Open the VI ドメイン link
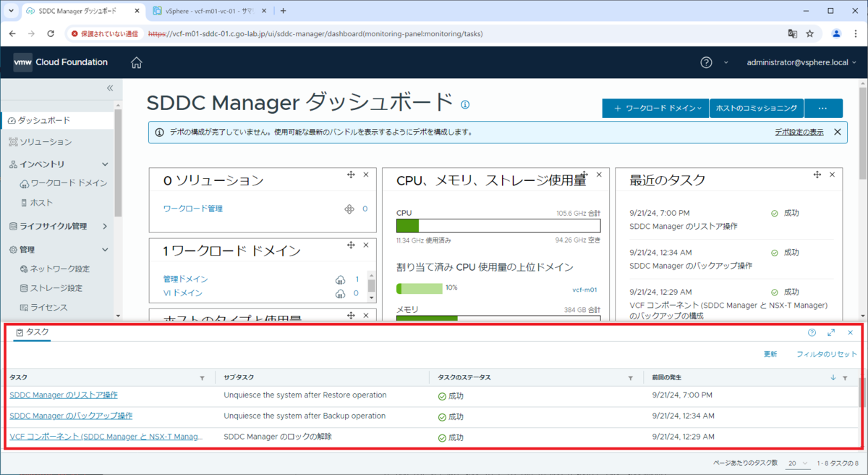This screenshot has width=868, height=475. click(x=183, y=293)
